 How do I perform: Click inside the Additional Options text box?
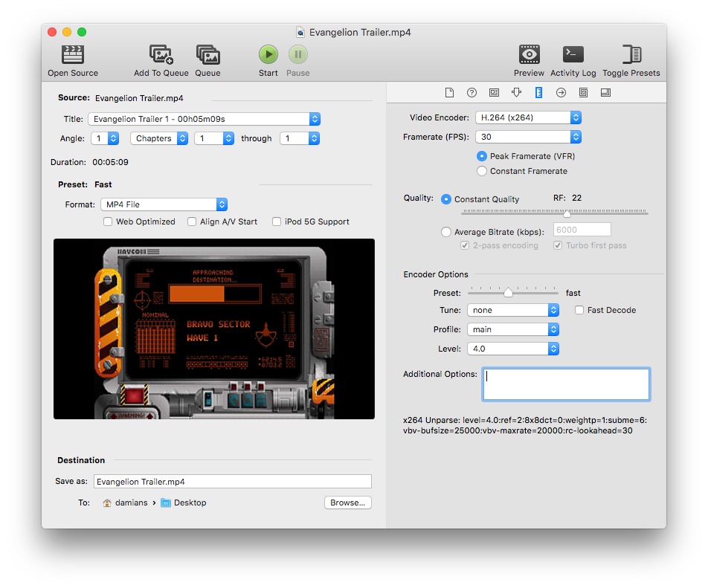pos(566,384)
